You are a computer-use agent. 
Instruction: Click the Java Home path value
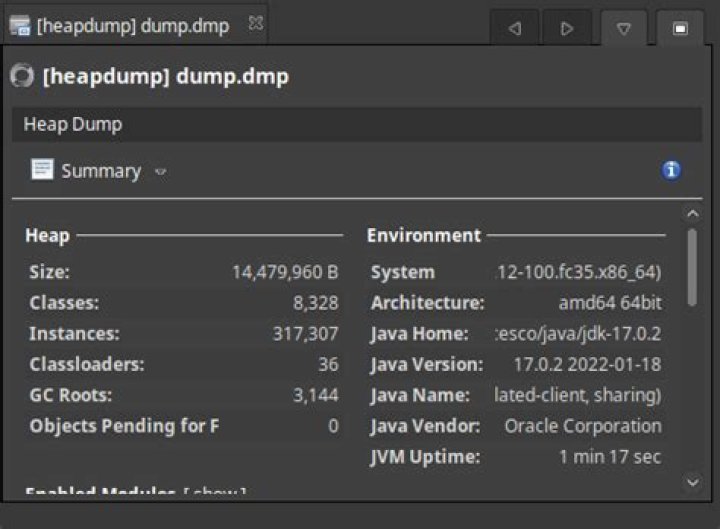point(578,334)
